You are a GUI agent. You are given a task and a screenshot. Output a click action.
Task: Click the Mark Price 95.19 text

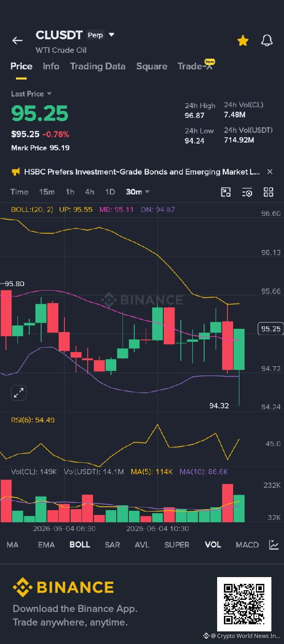pos(40,147)
